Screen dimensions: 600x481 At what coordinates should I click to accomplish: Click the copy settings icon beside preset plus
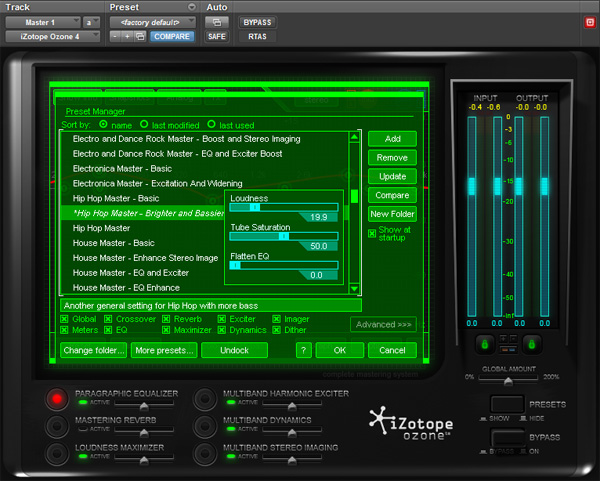[140, 36]
